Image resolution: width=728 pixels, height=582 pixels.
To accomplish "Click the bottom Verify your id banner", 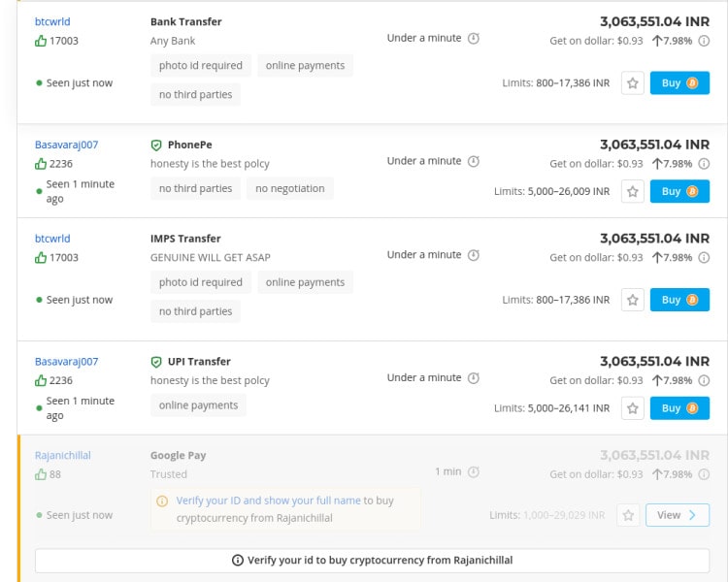I will click(x=372, y=561).
